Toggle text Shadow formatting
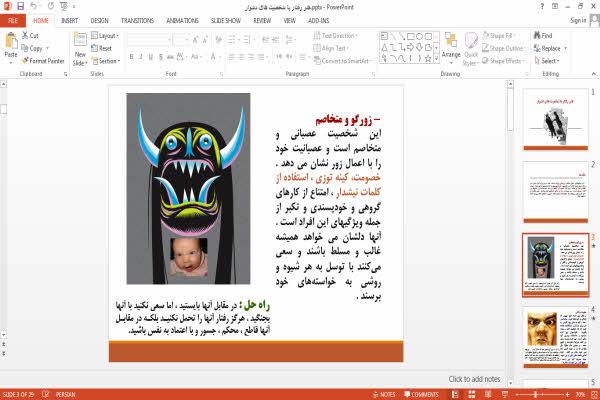600x400 pixels. [x=160, y=57]
